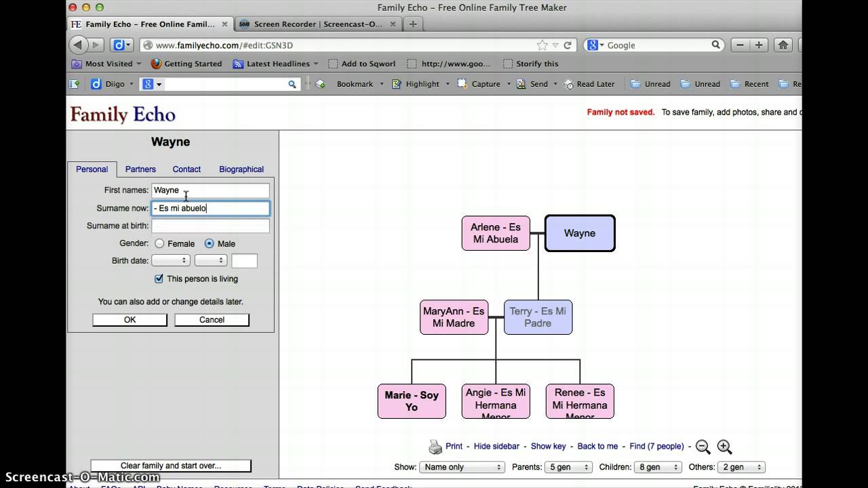Open Getting Started Firefox bookmark
The image size is (868, 488).
pyautogui.click(x=186, y=64)
